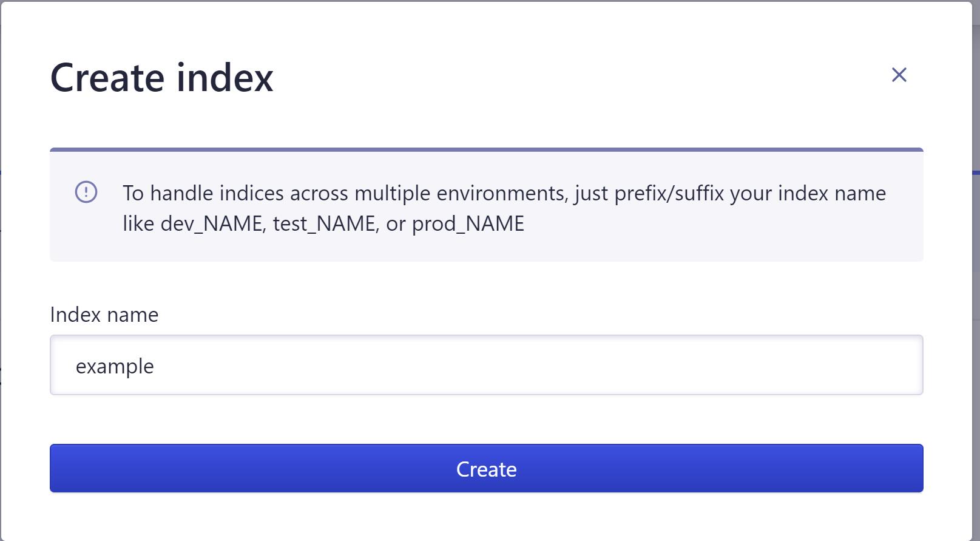Click the "Index name" field label
This screenshot has height=541, width=980.
[x=104, y=315]
